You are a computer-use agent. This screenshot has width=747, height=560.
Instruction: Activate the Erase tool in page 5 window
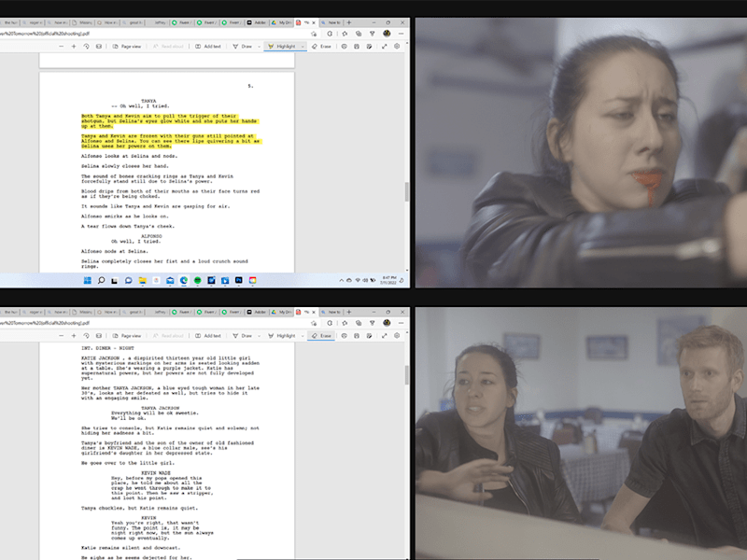[321, 46]
